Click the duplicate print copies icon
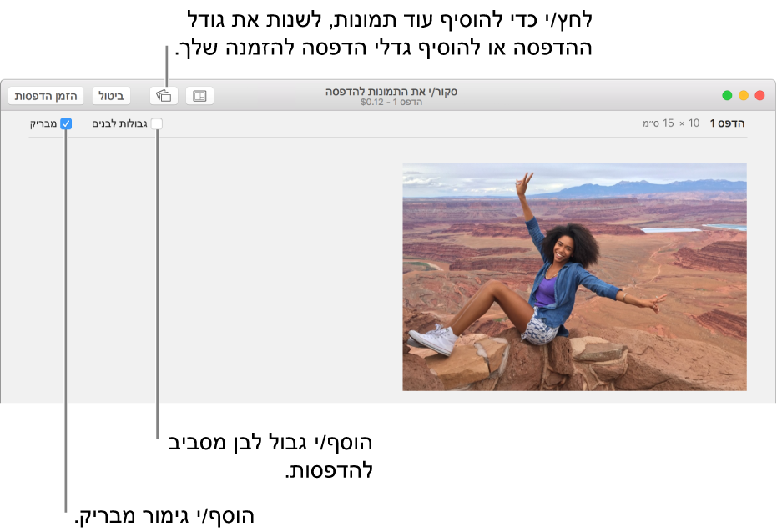 click(164, 96)
